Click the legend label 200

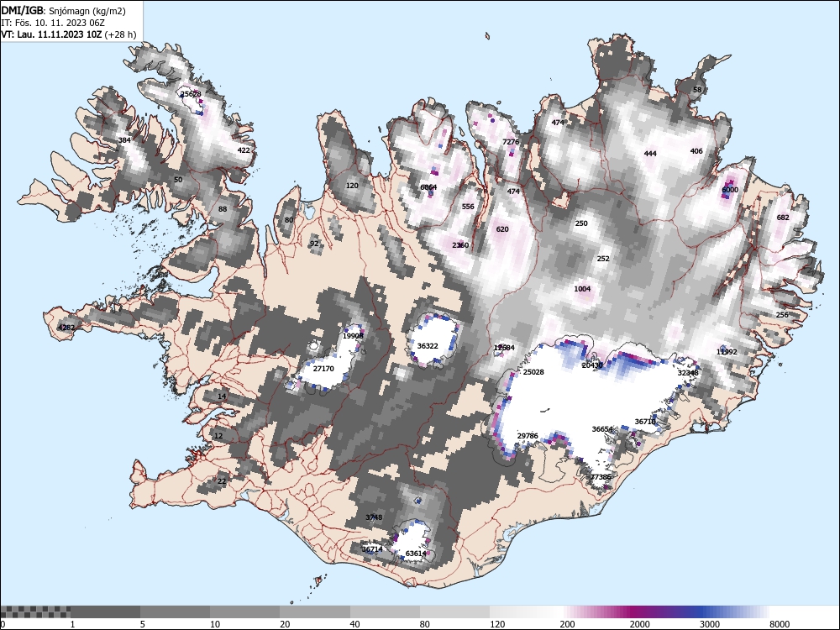pos(567,624)
